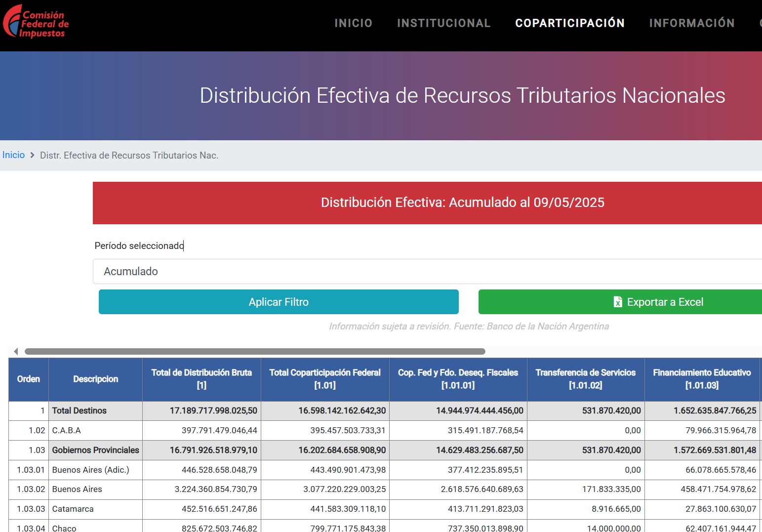Click the horizontal table scrollbar thumb
The width and height of the screenshot is (762, 532).
tap(255, 351)
